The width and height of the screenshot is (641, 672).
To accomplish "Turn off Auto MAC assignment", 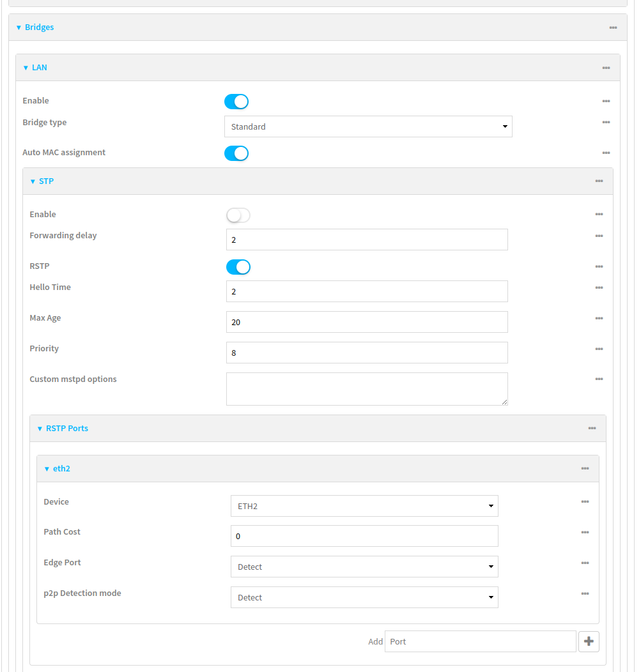I will [236, 153].
